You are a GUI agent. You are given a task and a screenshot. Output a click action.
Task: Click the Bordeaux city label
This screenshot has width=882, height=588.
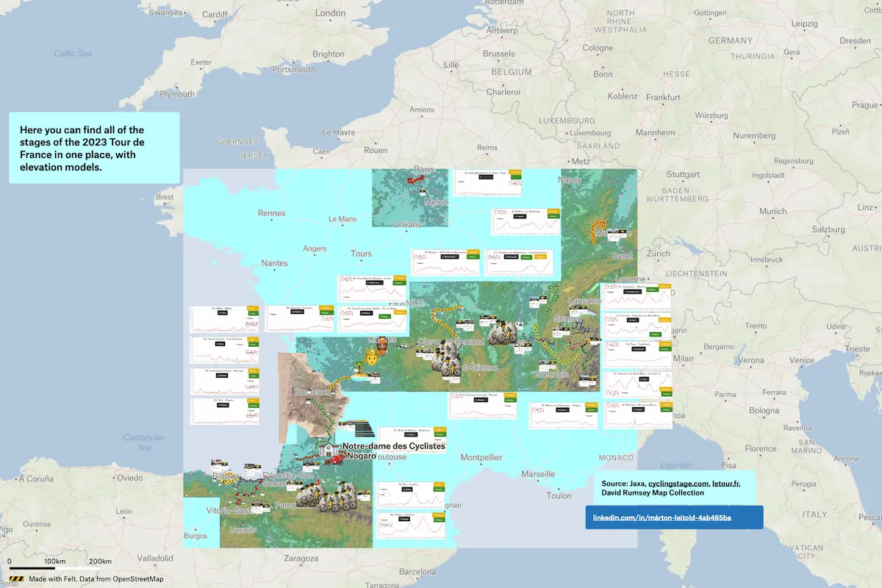(312, 392)
